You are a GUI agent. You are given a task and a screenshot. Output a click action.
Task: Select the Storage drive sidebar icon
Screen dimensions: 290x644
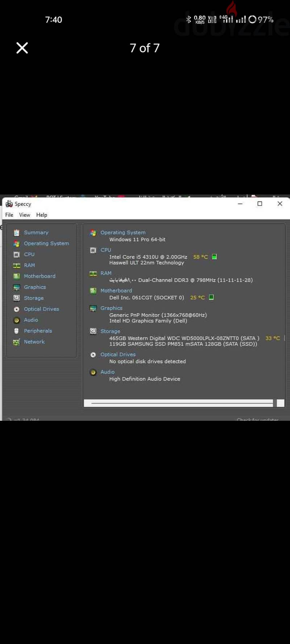coord(16,298)
